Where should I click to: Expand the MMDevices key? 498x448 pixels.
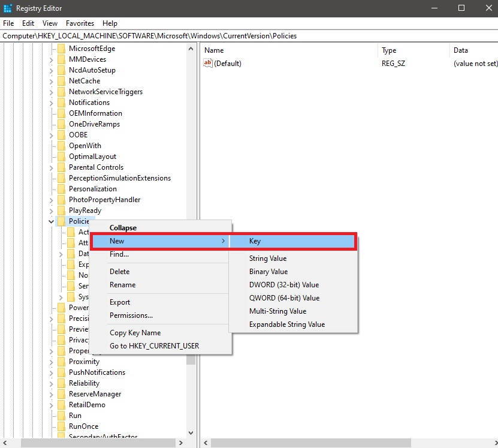point(50,59)
